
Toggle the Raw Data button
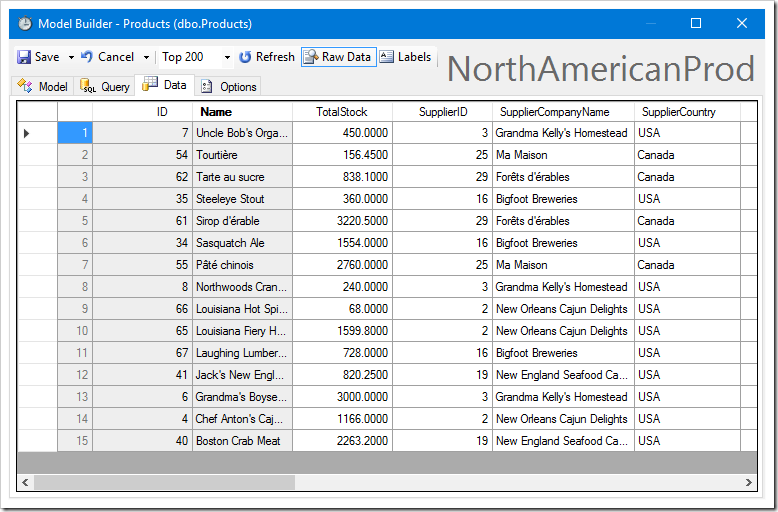(x=338, y=57)
